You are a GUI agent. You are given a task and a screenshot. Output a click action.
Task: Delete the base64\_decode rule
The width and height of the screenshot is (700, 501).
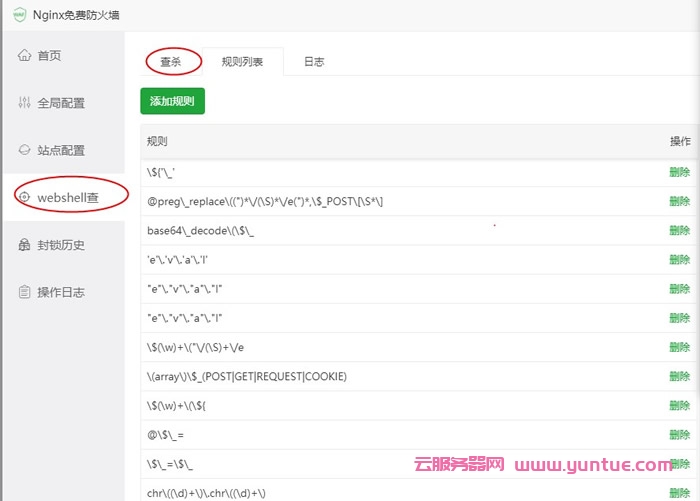[680, 231]
